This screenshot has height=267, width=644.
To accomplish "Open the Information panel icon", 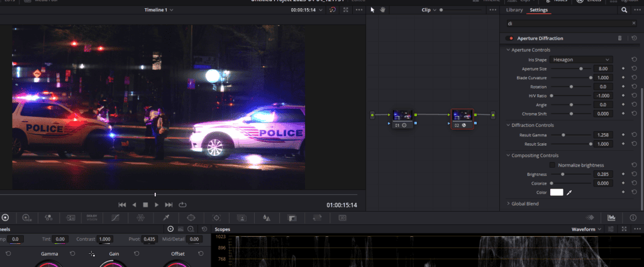I will (x=633, y=217).
